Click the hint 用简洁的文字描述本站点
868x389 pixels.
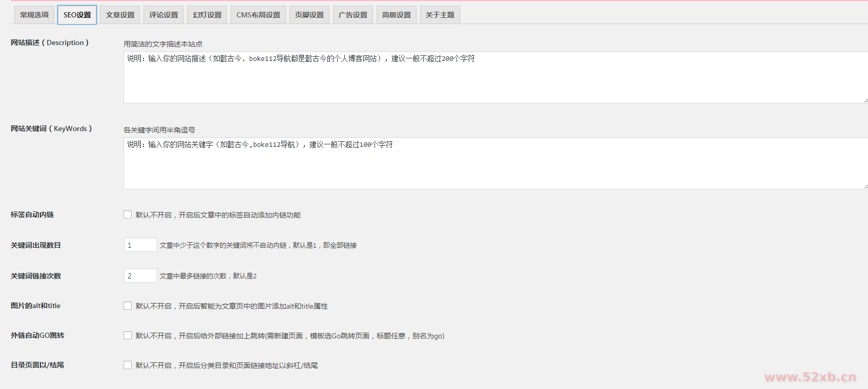tap(163, 44)
